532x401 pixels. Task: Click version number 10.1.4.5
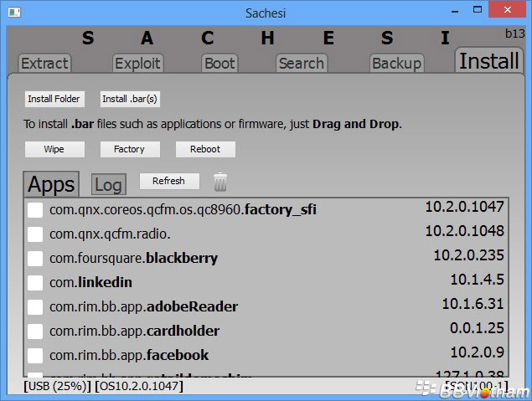(x=477, y=280)
